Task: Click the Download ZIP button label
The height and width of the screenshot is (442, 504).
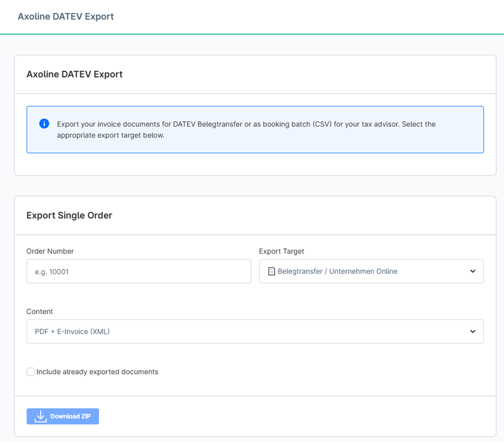Action: pyautogui.click(x=71, y=416)
